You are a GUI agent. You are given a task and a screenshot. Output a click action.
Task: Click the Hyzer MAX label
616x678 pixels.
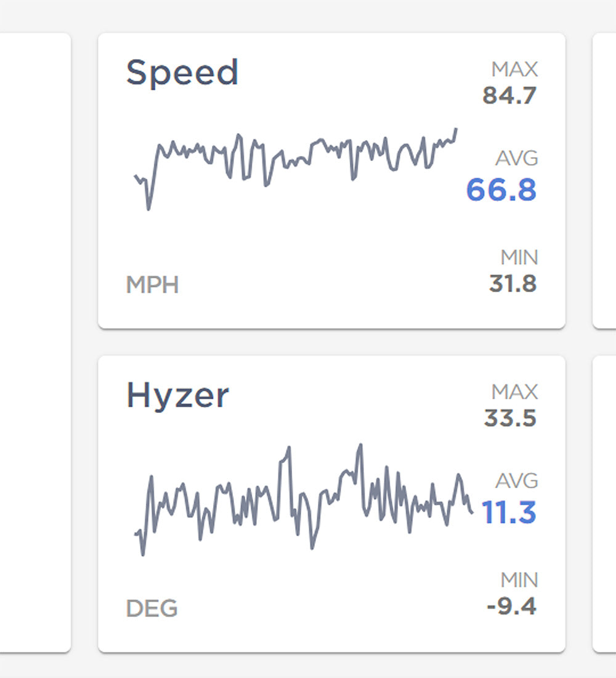[x=514, y=392]
